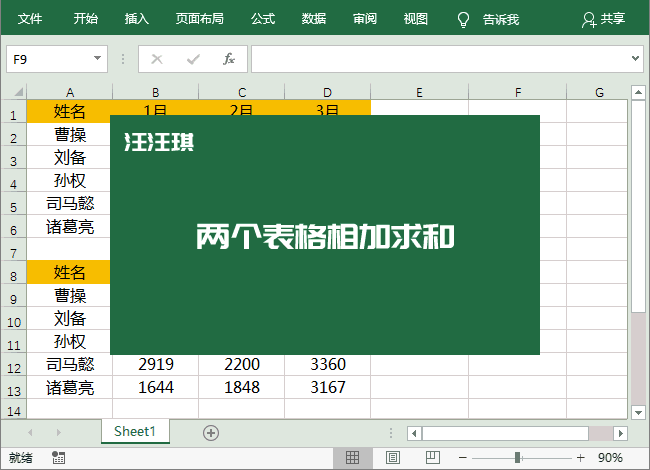Click the Select All corner triangle
650x470 pixels.
18,92
